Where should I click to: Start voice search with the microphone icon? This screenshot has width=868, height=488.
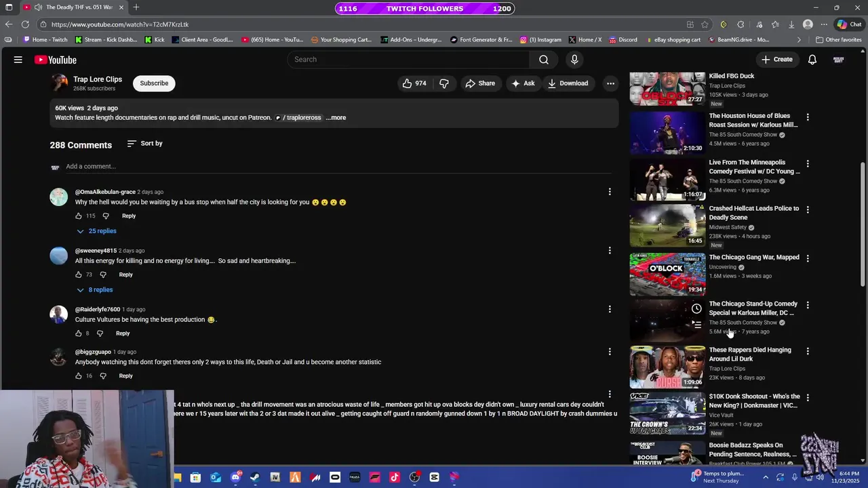pyautogui.click(x=574, y=60)
